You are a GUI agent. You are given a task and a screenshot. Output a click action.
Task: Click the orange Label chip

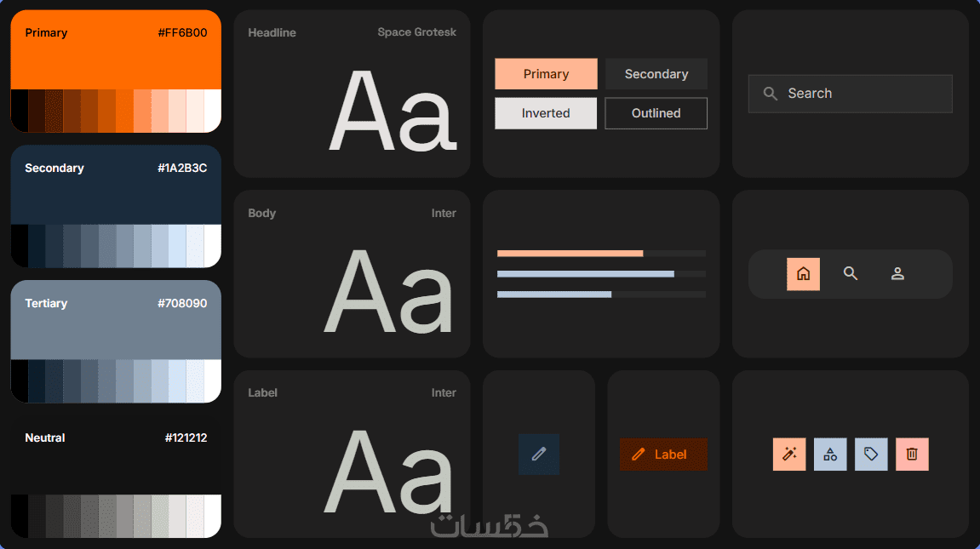[x=663, y=454]
